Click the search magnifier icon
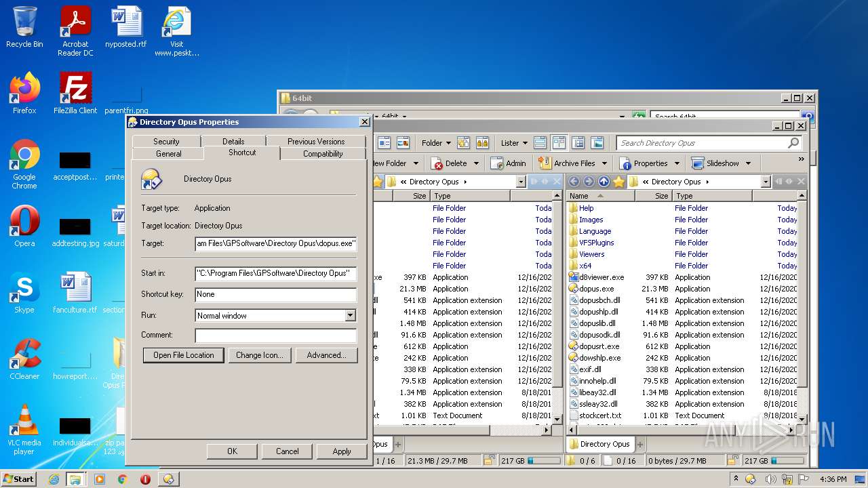This screenshot has height=488, width=868. tap(793, 143)
